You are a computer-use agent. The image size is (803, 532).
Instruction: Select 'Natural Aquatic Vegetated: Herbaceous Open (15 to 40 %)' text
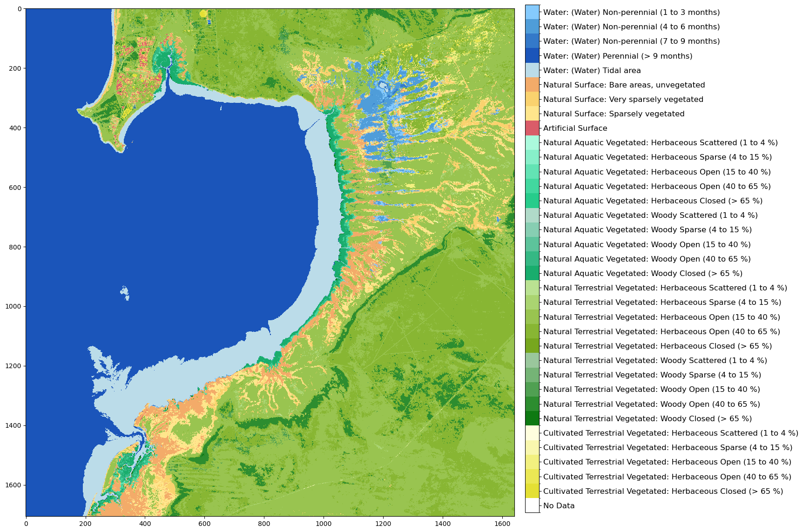pyautogui.click(x=657, y=172)
